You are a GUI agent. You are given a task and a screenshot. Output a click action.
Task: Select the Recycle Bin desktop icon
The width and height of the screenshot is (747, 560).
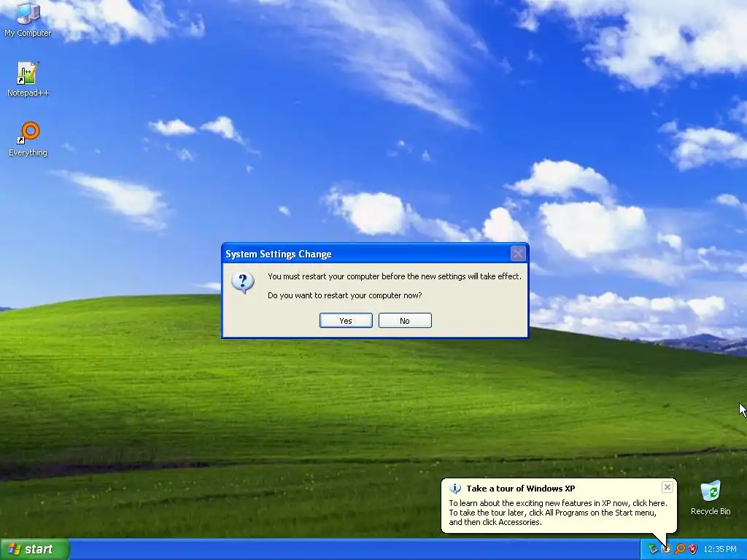click(x=711, y=498)
